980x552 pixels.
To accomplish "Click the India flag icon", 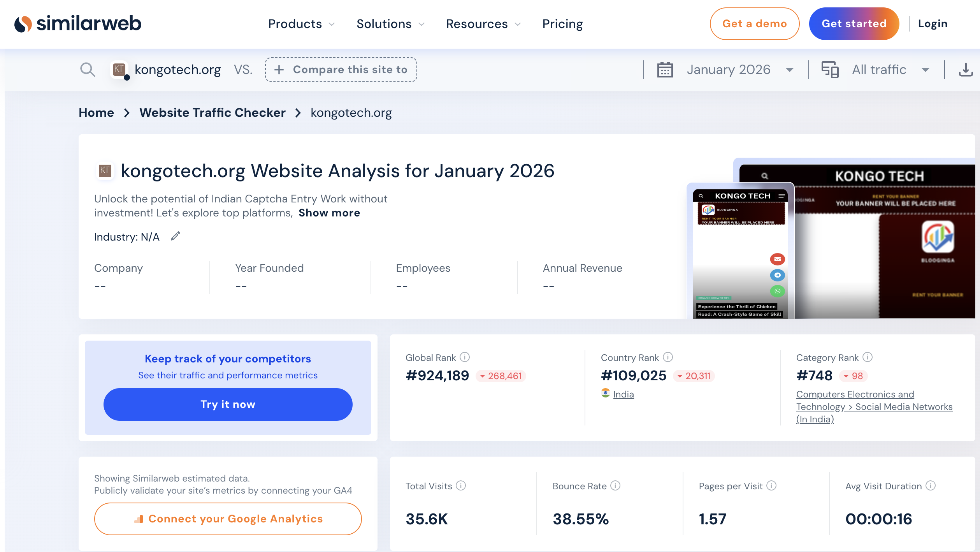I will coord(606,394).
